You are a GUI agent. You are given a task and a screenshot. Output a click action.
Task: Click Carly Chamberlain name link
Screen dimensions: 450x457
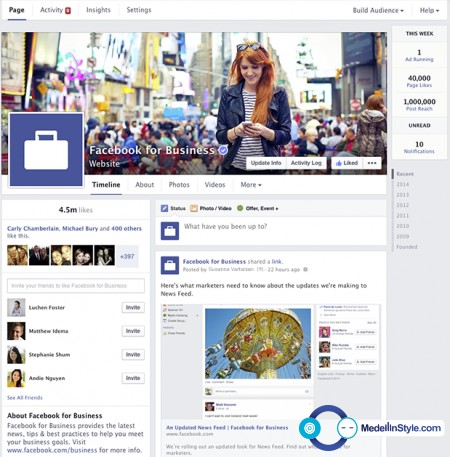pyautogui.click(x=33, y=228)
